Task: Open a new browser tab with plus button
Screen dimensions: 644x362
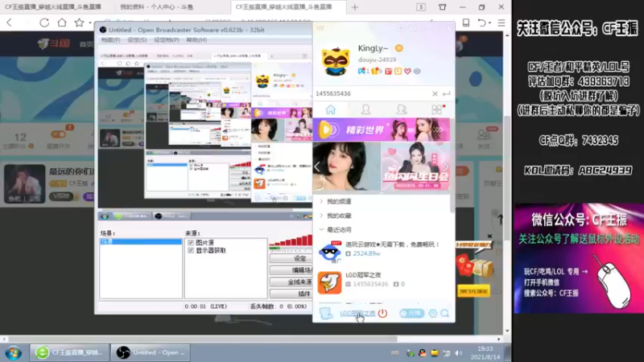Action: coord(355,7)
